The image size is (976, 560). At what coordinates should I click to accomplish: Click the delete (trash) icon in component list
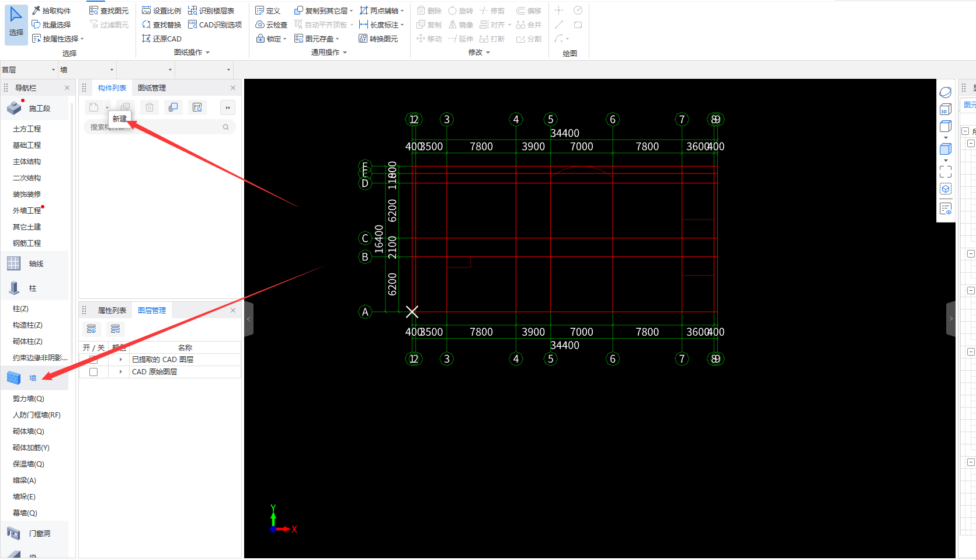(150, 107)
